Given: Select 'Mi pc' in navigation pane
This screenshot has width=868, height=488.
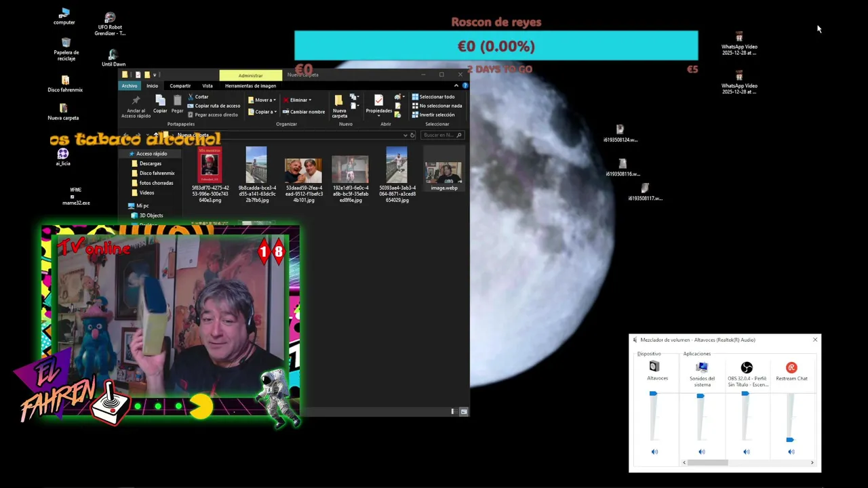Looking at the screenshot, I should 142,205.
